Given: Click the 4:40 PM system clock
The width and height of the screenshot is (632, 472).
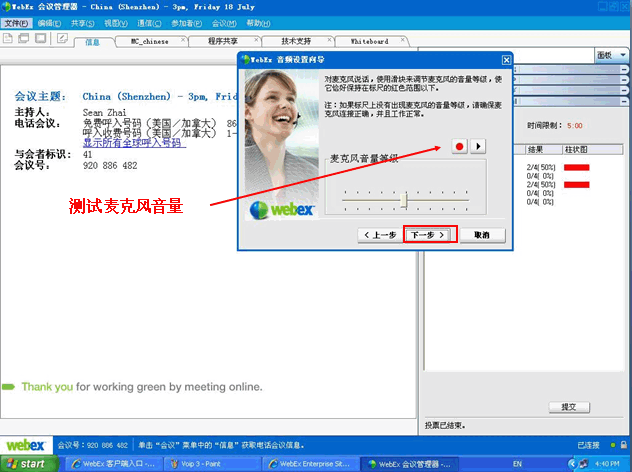Looking at the screenshot, I should click(x=607, y=464).
